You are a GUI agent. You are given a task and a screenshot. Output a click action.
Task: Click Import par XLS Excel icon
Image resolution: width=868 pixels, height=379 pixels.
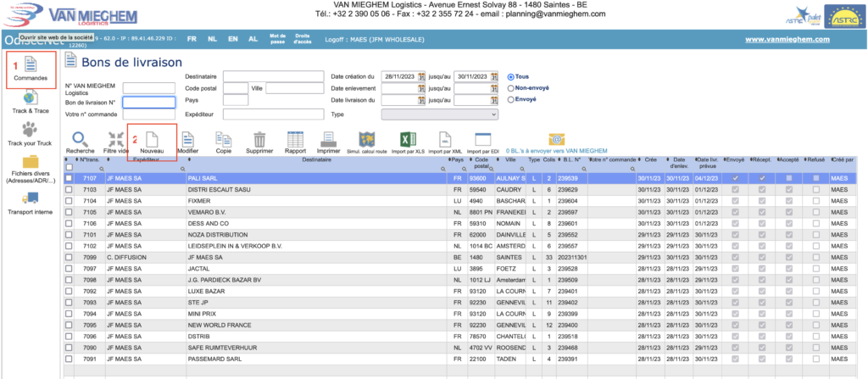(x=407, y=140)
